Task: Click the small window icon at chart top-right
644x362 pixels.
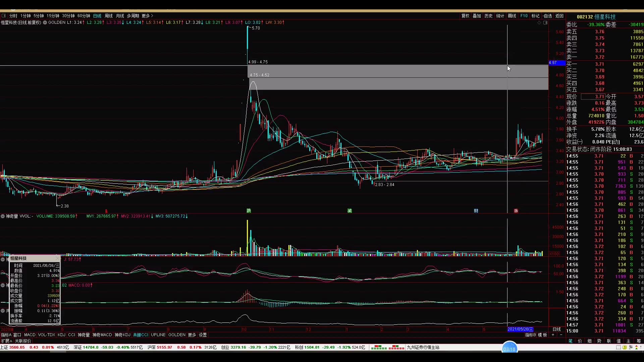Action: point(545,23)
